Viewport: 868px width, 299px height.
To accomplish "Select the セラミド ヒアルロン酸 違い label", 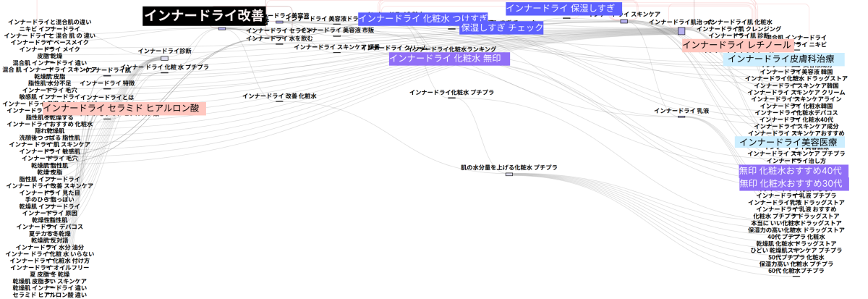I will click(49, 295).
